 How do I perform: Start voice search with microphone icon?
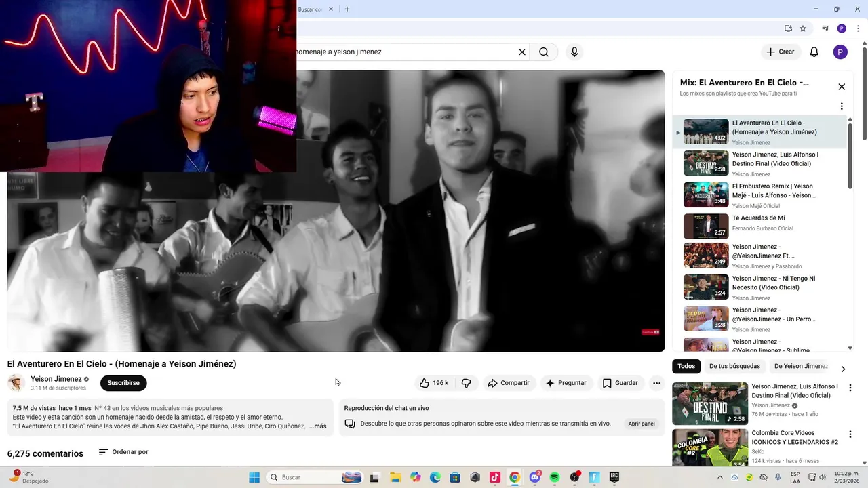[574, 52]
